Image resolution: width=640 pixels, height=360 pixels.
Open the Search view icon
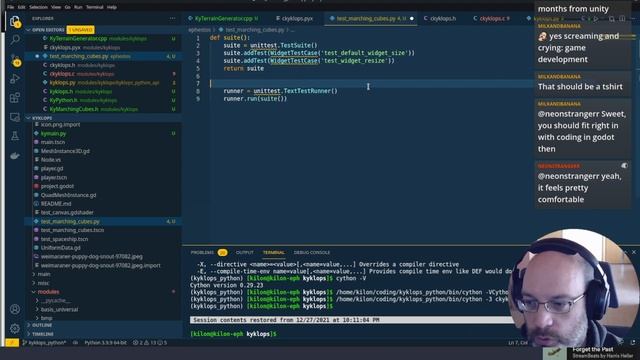[x=15, y=40]
